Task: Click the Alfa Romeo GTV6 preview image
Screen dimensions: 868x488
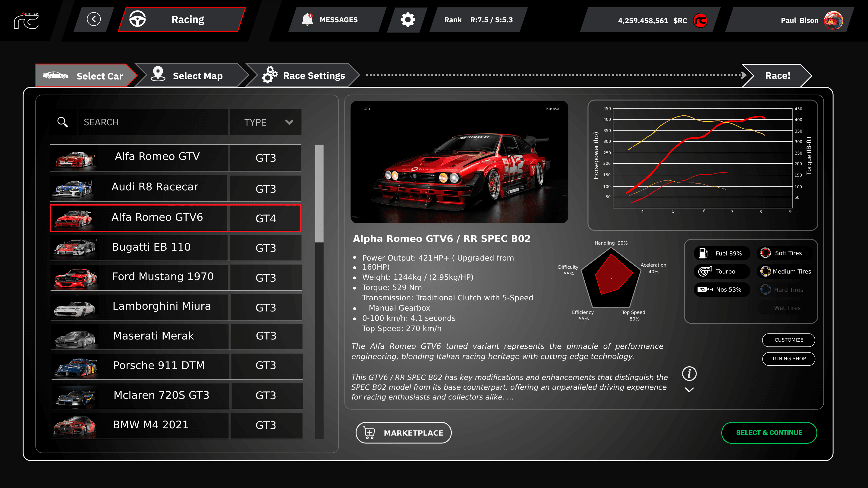Action: click(x=459, y=162)
